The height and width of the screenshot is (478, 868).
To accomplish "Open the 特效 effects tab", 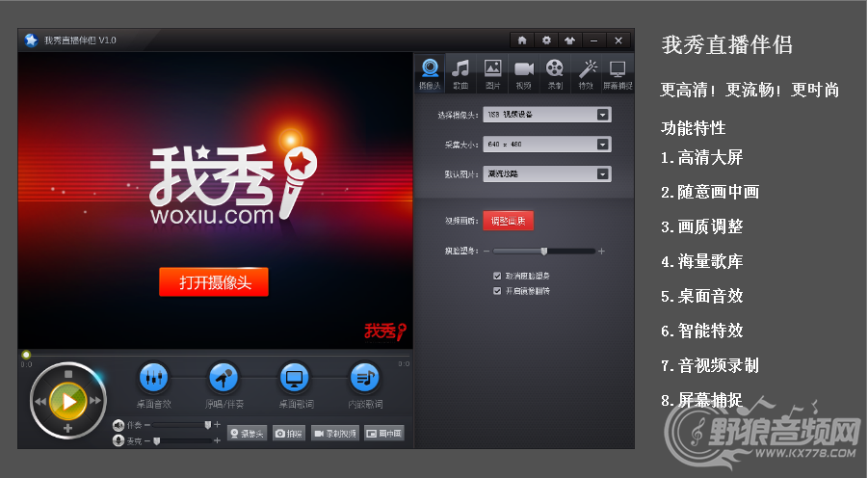I will [587, 73].
